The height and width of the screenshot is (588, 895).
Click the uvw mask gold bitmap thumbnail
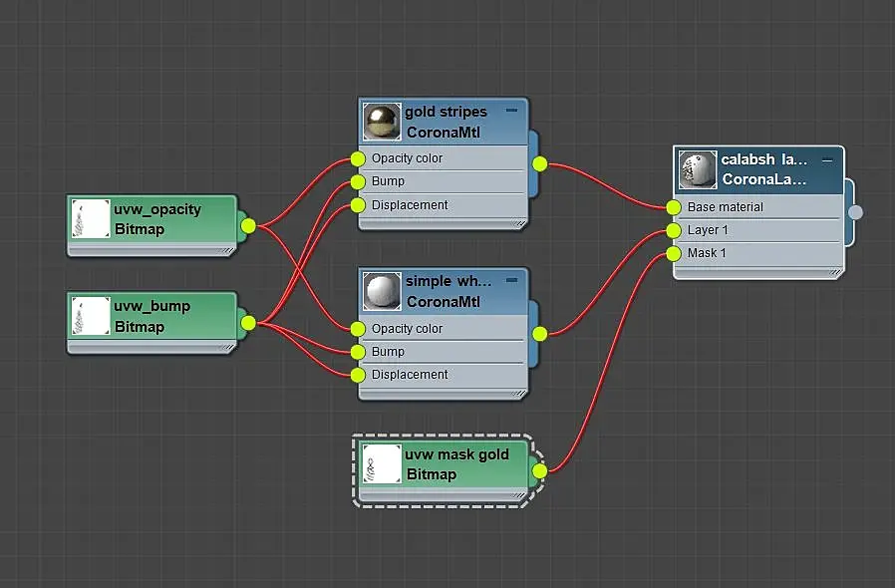click(x=382, y=464)
